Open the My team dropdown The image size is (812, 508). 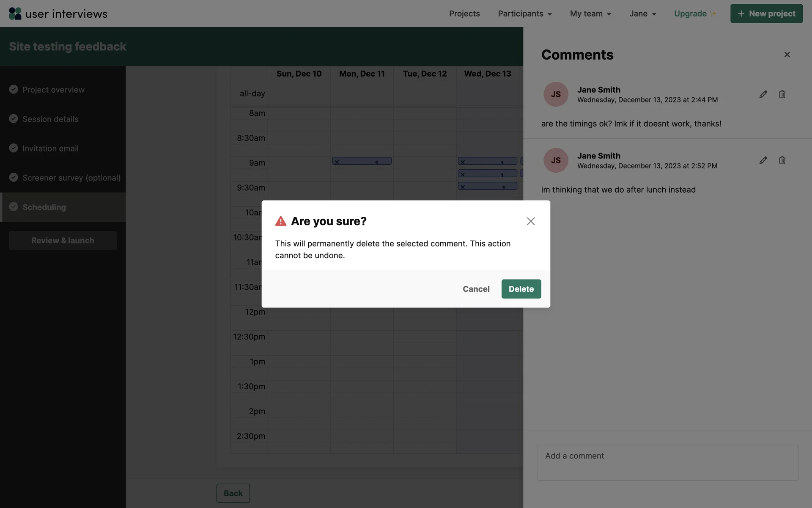click(590, 14)
